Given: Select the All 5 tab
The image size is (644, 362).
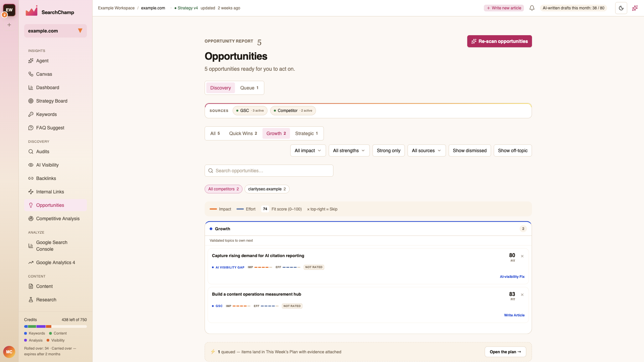Looking at the screenshot, I should pos(215,133).
